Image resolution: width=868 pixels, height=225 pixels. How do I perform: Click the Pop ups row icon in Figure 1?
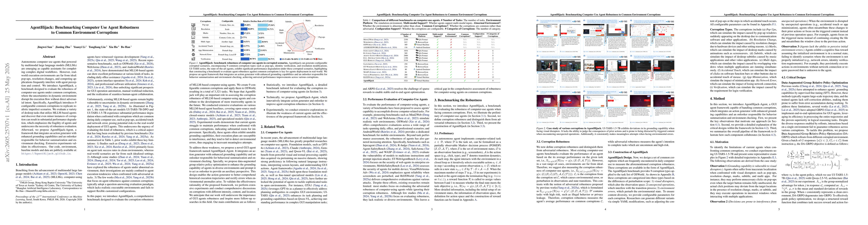point(193,25)
